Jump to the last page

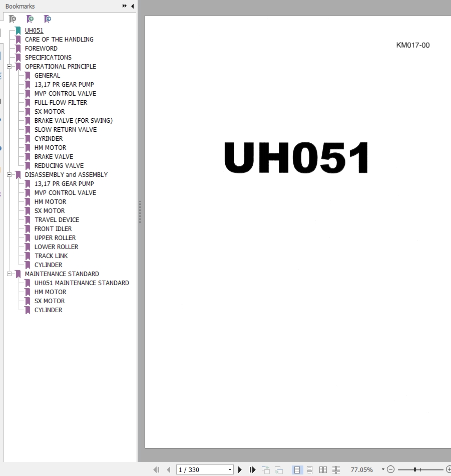pyautogui.click(x=252, y=469)
